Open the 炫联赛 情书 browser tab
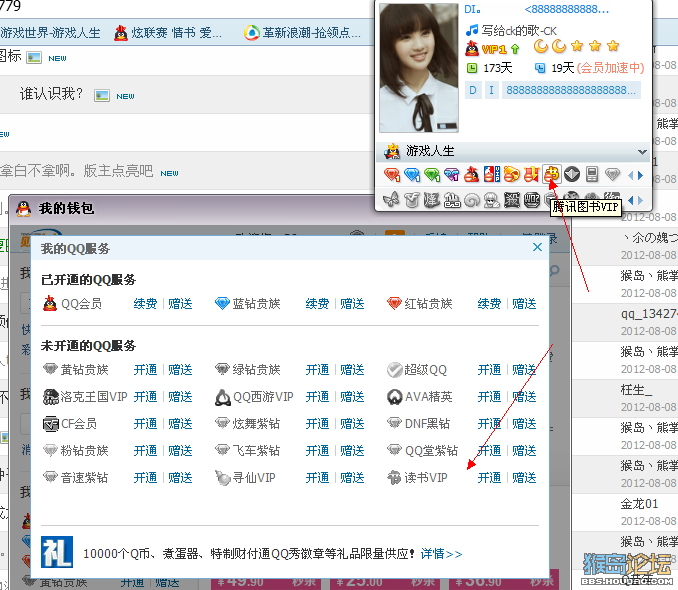The width and height of the screenshot is (678, 590). (x=168, y=32)
